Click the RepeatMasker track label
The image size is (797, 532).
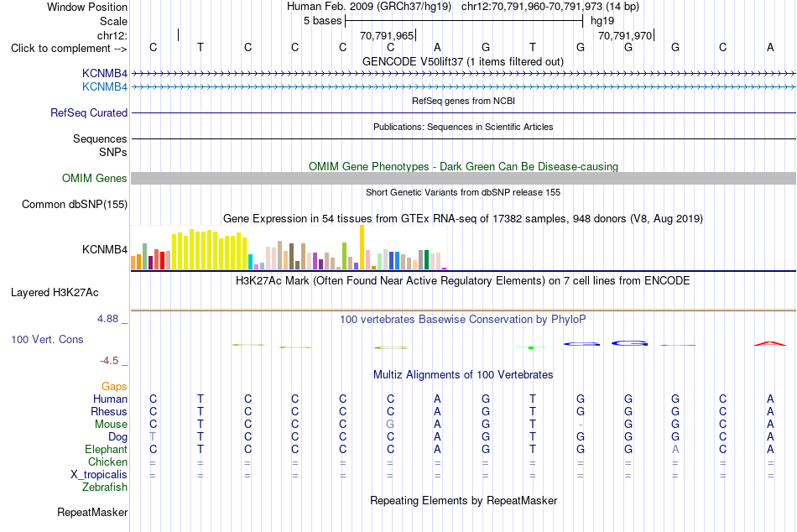pos(92,512)
